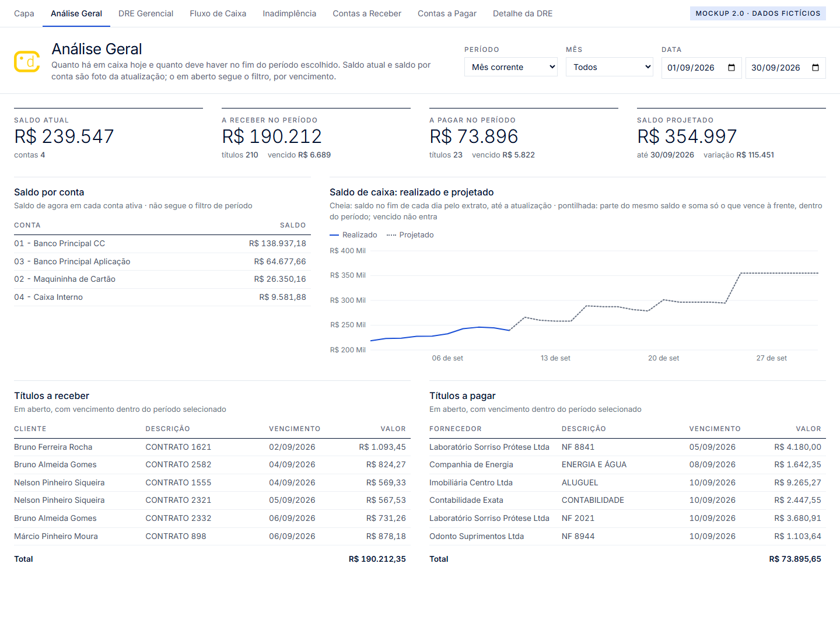The height and width of the screenshot is (630, 840).
Task: Open the Capa tab
Action: [24, 13]
